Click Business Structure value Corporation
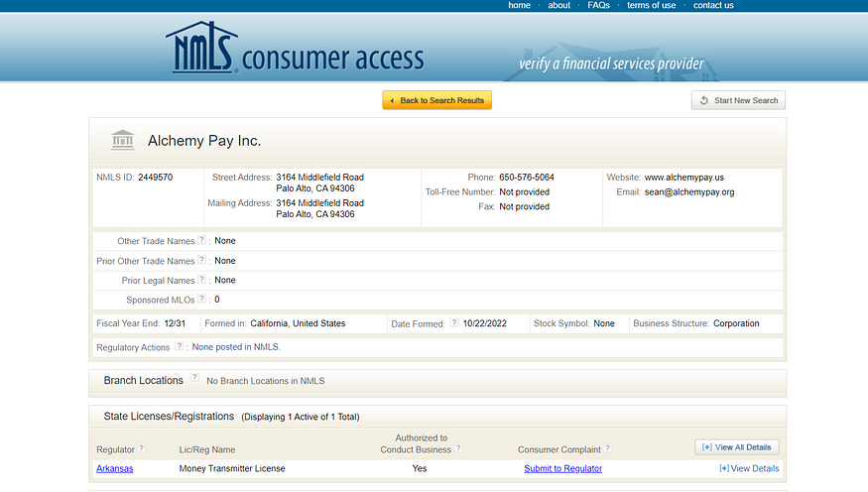Image resolution: width=868 pixels, height=492 pixels. [736, 323]
